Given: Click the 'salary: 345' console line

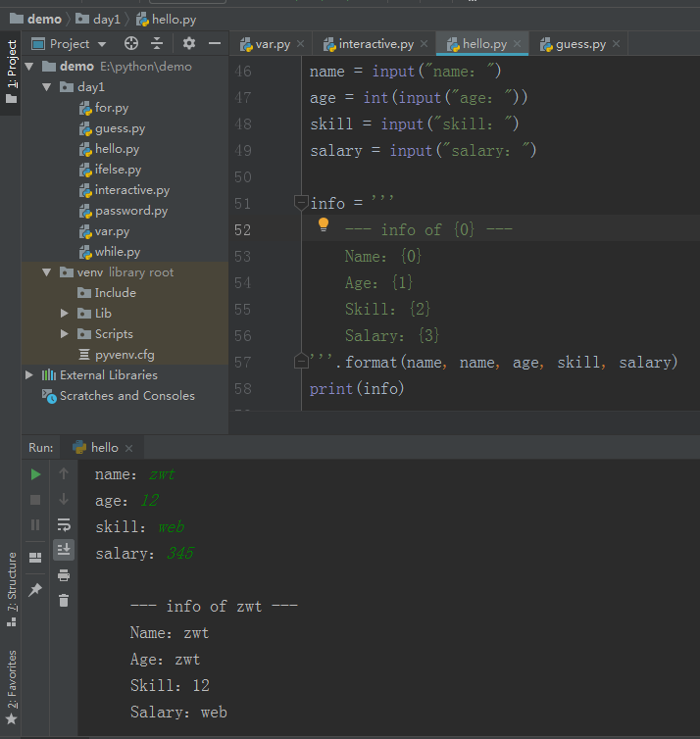Looking at the screenshot, I should click(x=144, y=554).
